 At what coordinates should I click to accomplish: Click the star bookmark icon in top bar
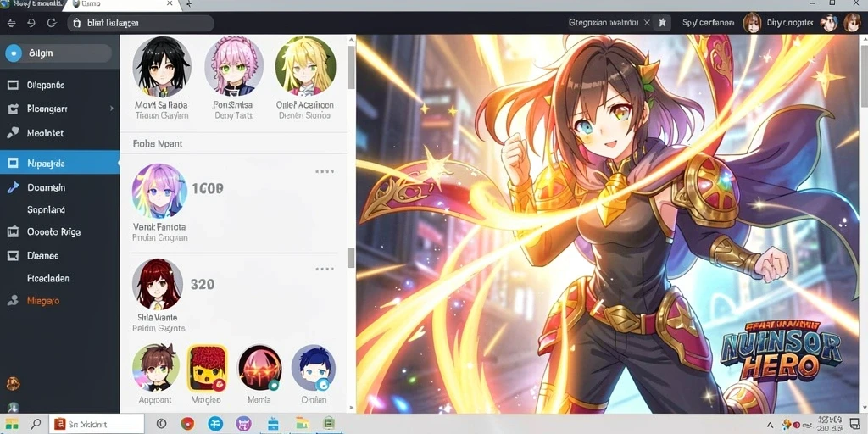click(x=662, y=23)
